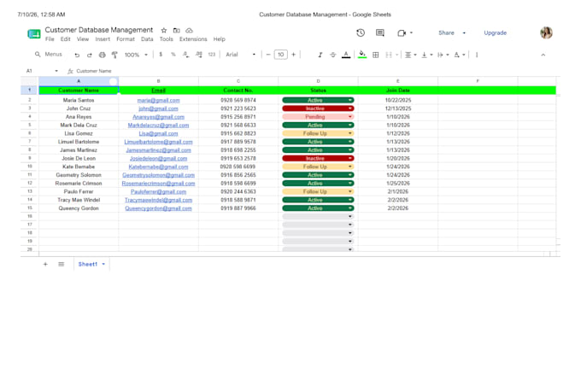The width and height of the screenshot is (581, 392).
Task: Open Ana Reyes Pending status dropdown
Action: [350, 117]
